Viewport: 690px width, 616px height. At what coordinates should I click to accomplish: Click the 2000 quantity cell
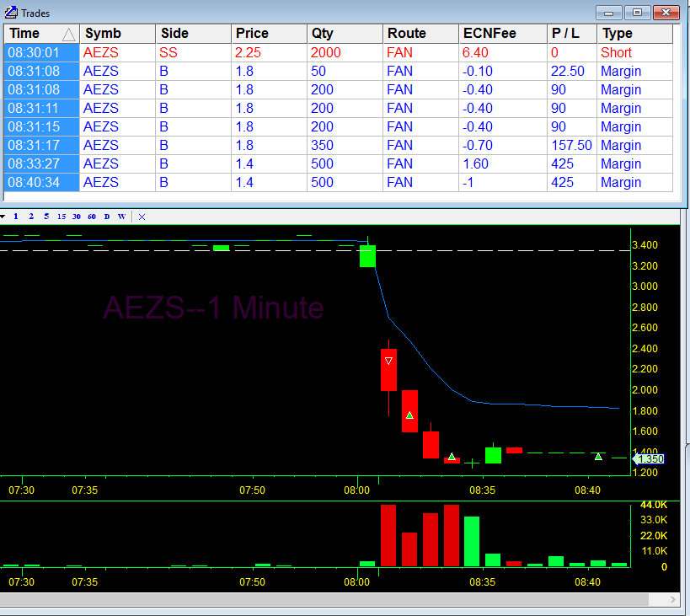point(345,52)
